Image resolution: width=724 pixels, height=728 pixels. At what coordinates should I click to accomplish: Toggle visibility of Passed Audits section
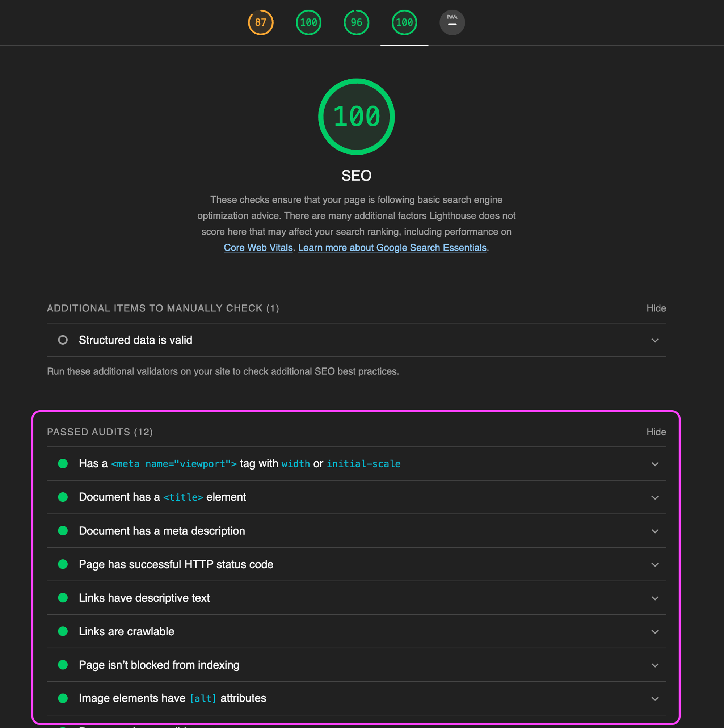656,432
